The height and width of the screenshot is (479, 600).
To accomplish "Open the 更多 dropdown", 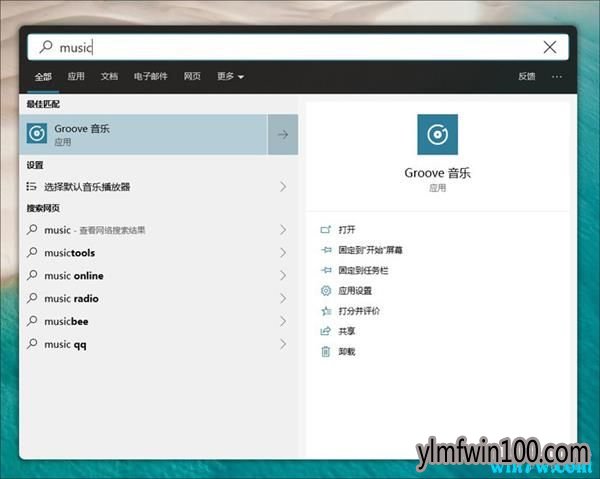I will click(x=230, y=76).
